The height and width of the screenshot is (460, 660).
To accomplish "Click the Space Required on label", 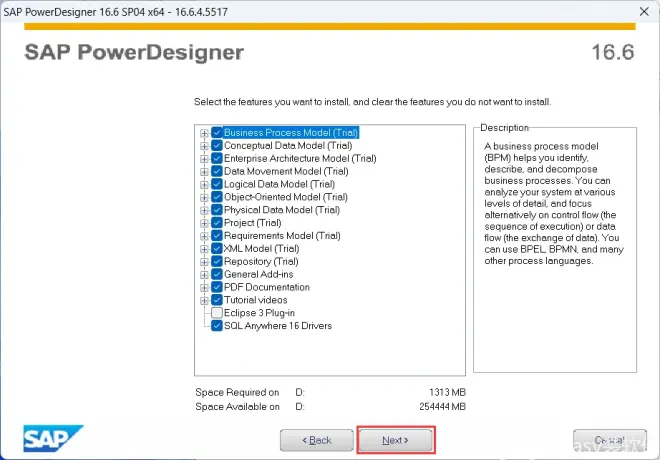I will pyautogui.click(x=237, y=392).
